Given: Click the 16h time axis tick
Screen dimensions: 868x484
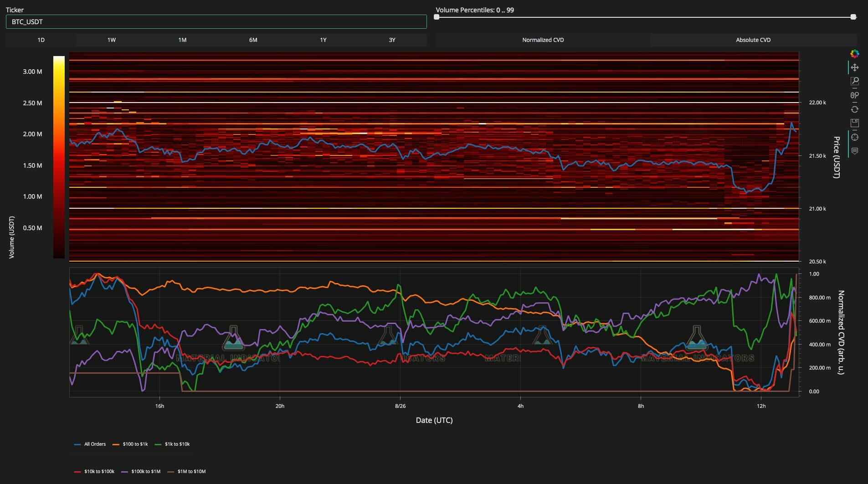Looking at the screenshot, I should (159, 406).
